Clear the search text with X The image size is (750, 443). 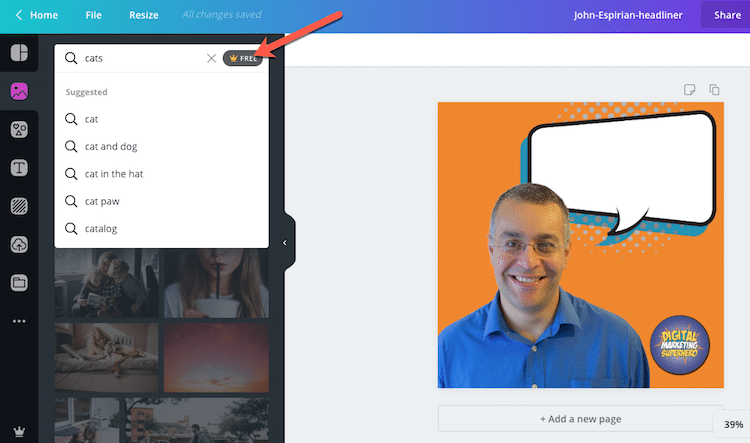(x=211, y=58)
